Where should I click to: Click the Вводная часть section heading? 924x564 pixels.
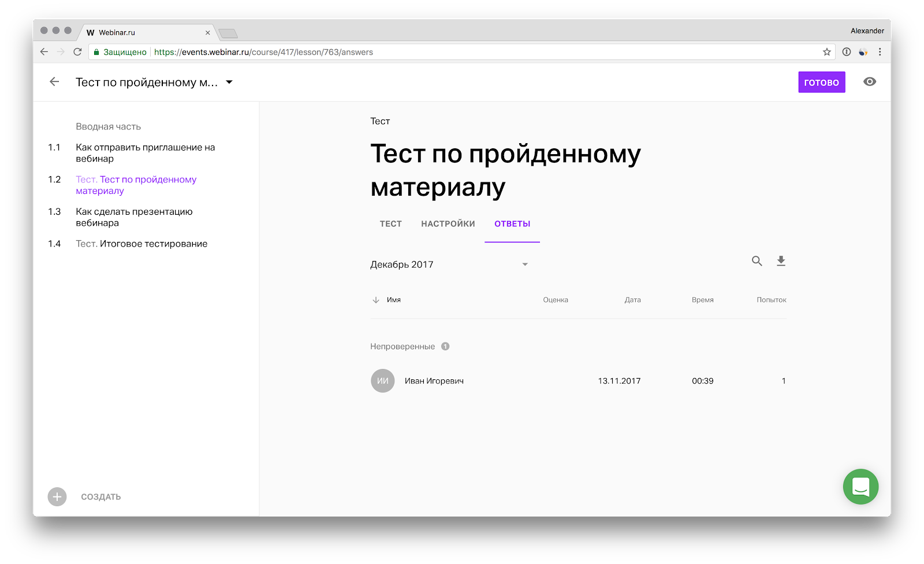(109, 126)
